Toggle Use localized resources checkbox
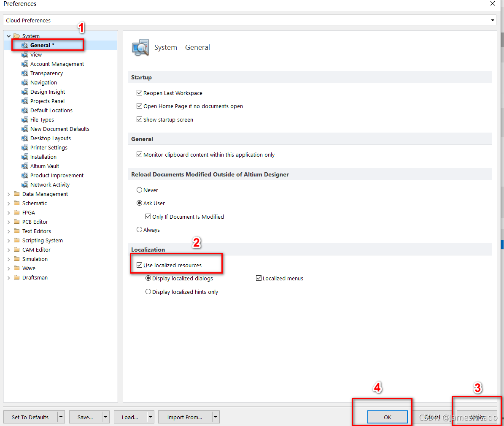This screenshot has width=504, height=426. point(139,265)
